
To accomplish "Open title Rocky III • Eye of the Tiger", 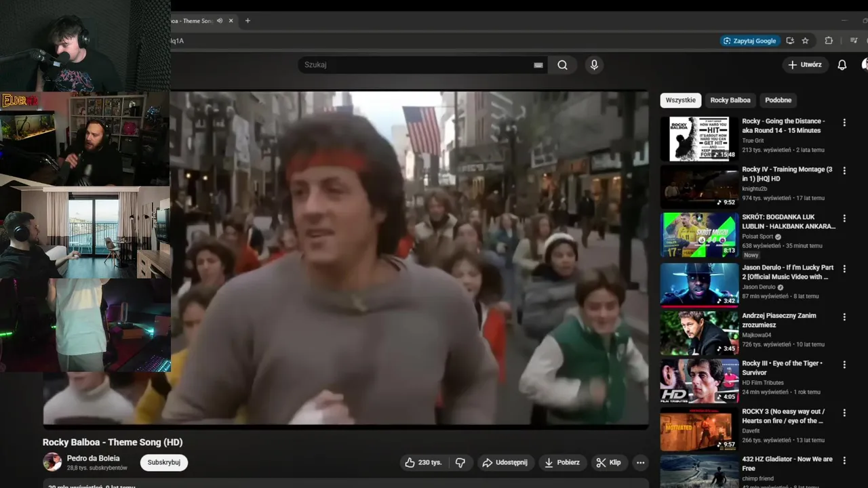I will click(782, 368).
